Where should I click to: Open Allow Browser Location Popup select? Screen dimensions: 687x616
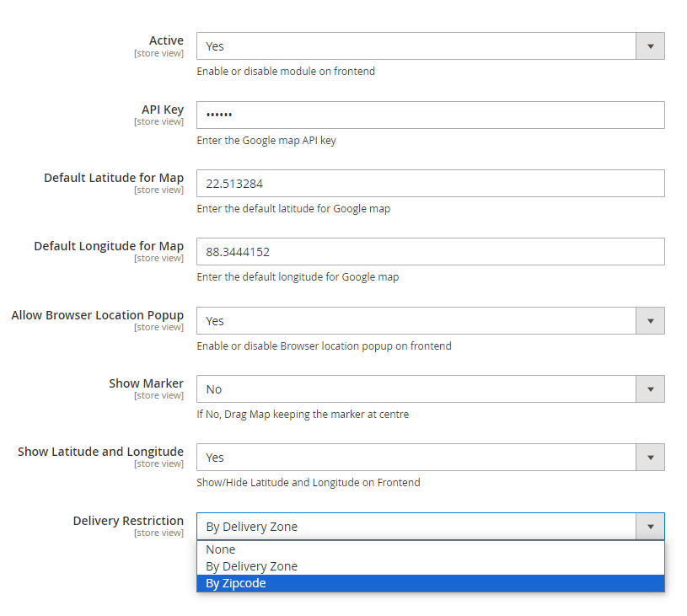[x=430, y=321]
